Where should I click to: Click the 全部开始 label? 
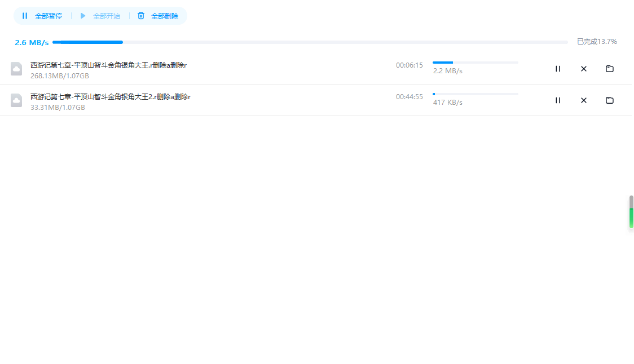(107, 16)
